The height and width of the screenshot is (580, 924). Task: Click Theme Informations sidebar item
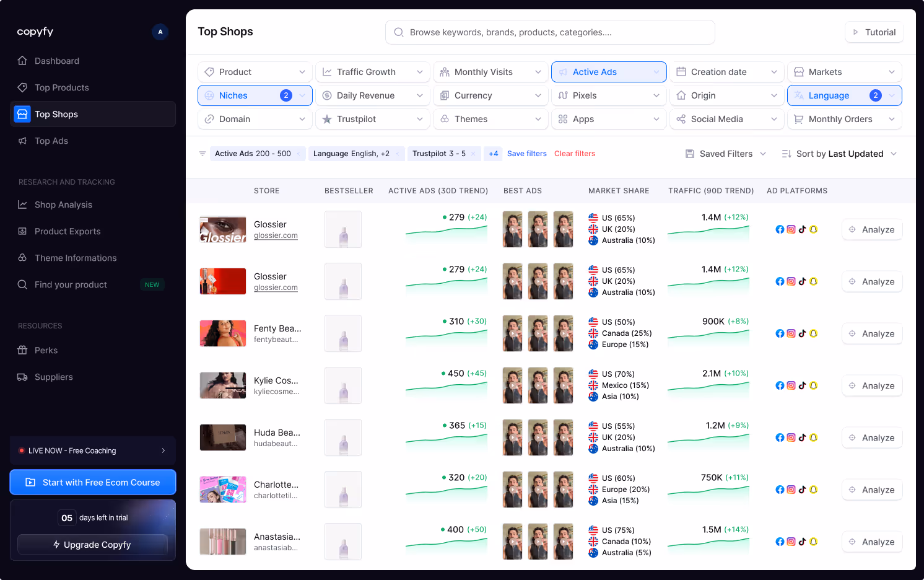(x=93, y=258)
